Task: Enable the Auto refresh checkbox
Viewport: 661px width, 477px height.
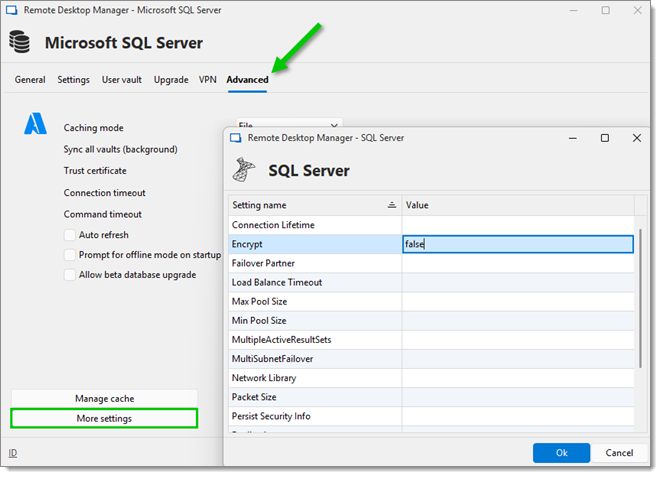Action: pos(70,235)
